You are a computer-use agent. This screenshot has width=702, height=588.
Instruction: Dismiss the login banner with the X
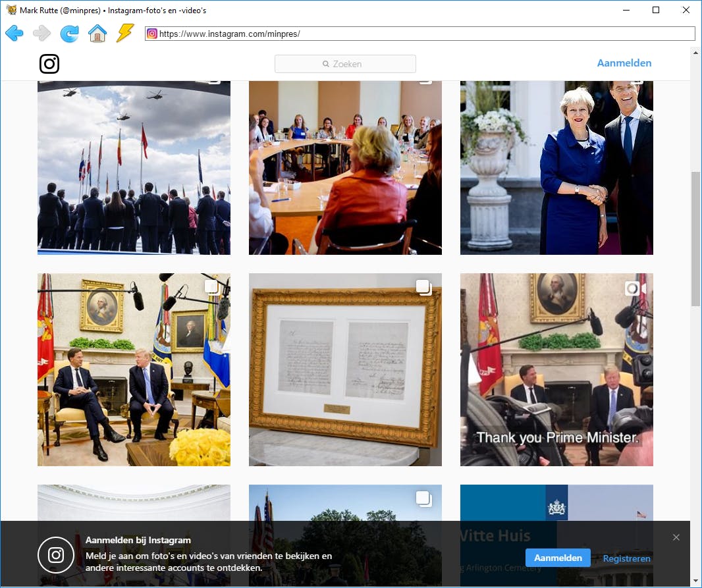[676, 537]
